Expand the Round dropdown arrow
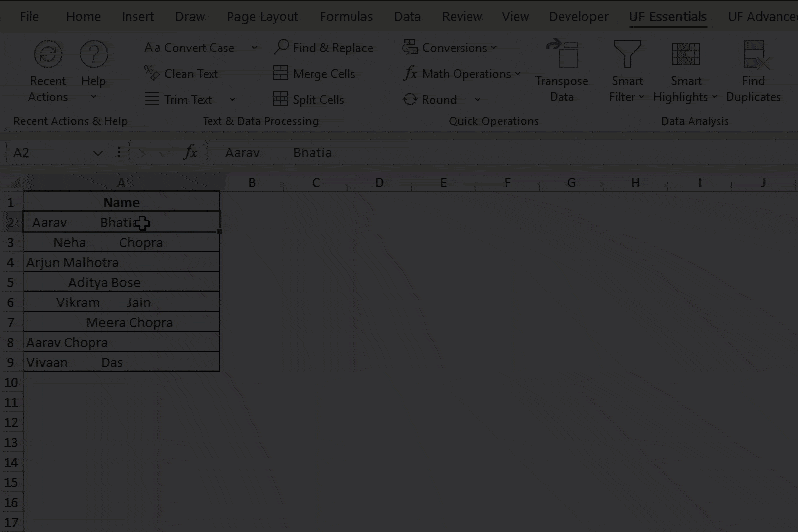Viewport: 798px width, 532px height. [477, 100]
